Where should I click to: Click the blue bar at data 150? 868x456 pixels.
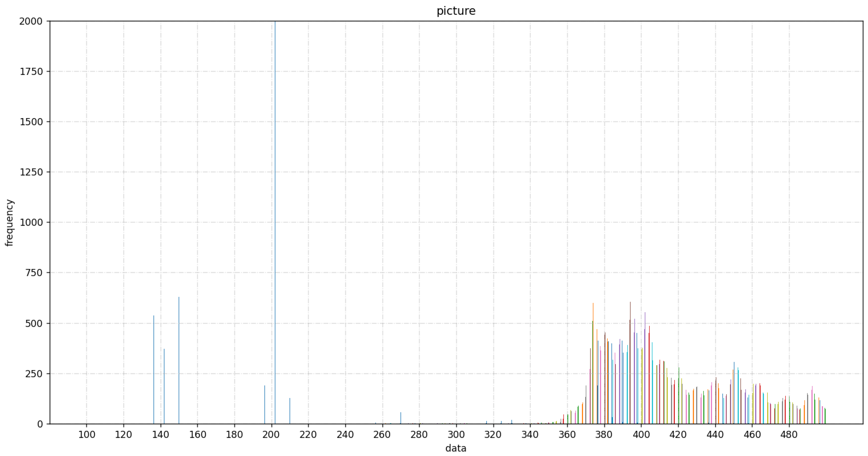point(179,361)
